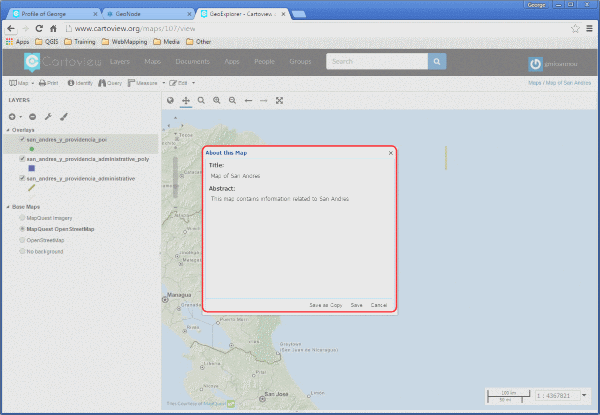Open Documents navigation menu

tap(192, 62)
